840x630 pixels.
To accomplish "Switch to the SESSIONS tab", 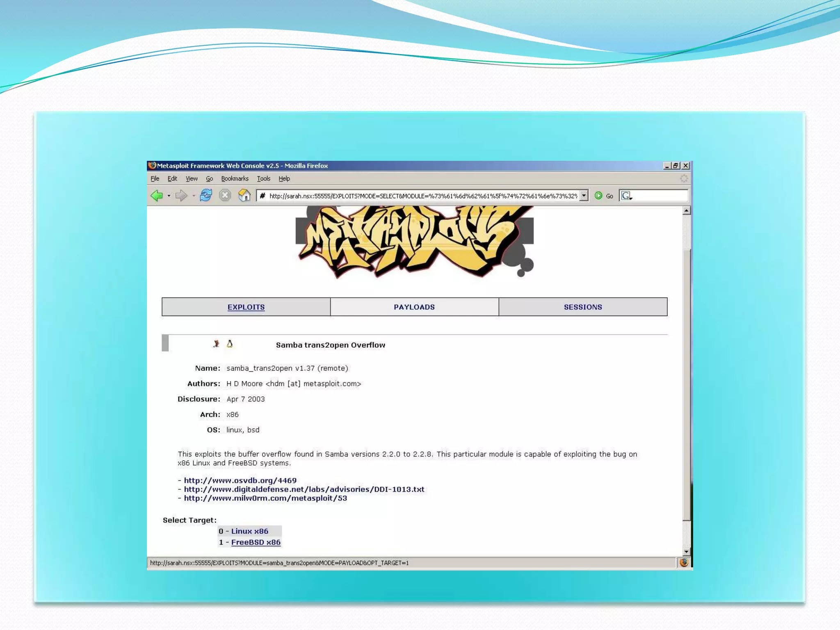I will click(583, 307).
